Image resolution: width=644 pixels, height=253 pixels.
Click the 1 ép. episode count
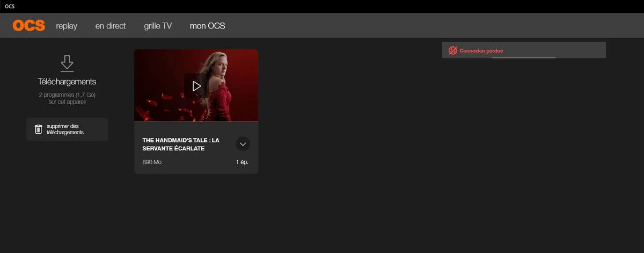(x=242, y=162)
